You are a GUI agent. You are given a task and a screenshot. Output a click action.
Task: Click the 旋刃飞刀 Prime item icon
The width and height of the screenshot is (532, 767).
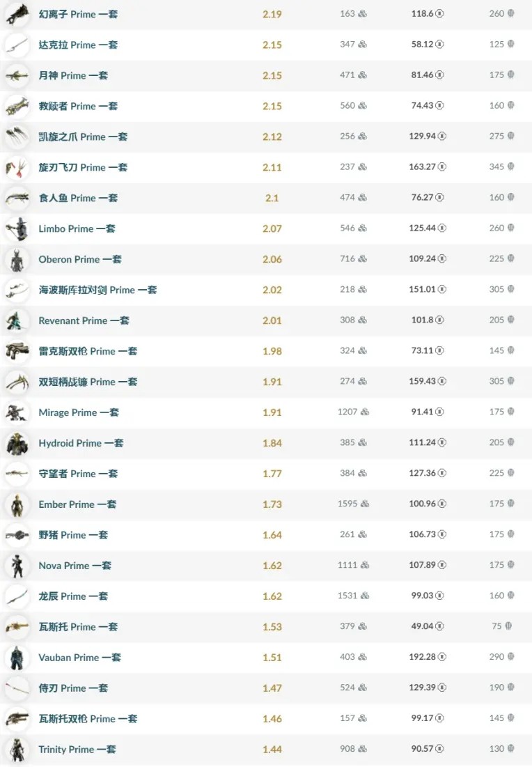click(17, 167)
